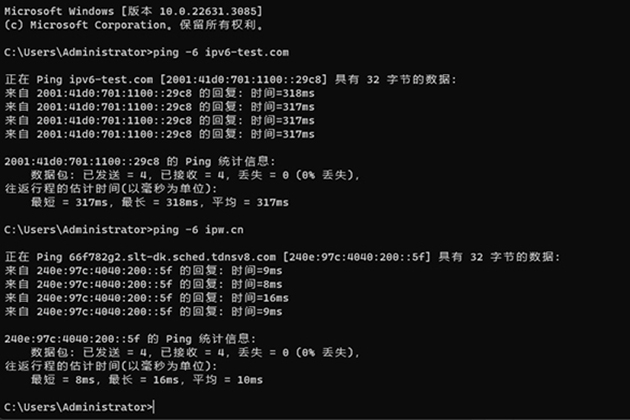
Task: Click the '最短 = 8ms' minimum value
Action: pos(63,380)
